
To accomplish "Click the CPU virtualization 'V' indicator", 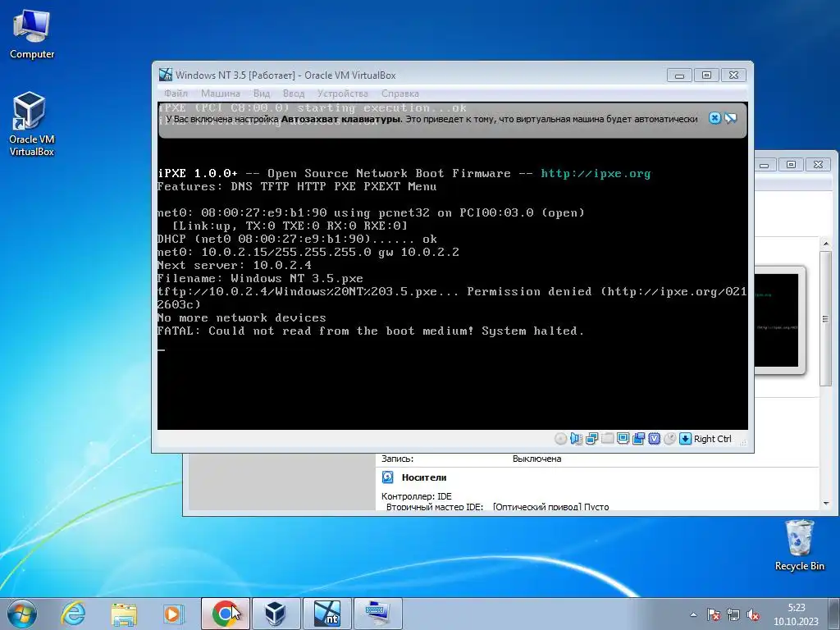I will (654, 439).
